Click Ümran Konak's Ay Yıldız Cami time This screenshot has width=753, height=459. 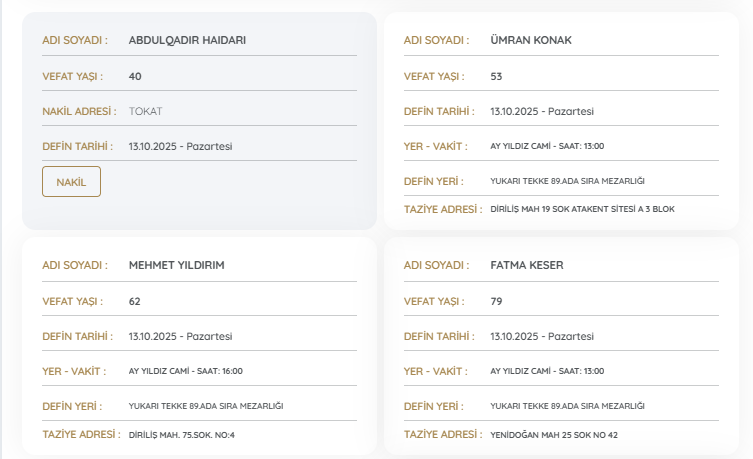pos(547,146)
